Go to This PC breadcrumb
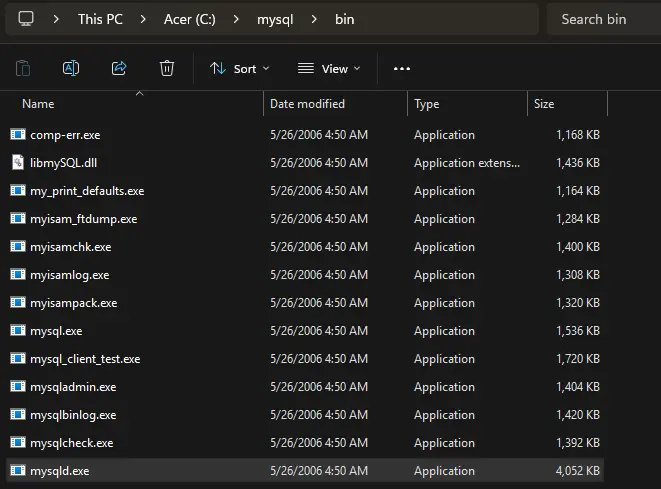 [x=100, y=19]
